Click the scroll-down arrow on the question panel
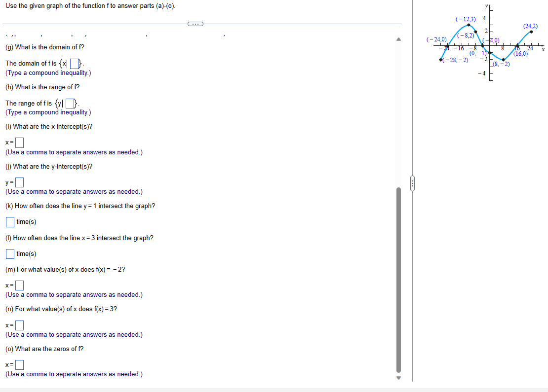Screen dimensions: 548x392 pos(399,377)
